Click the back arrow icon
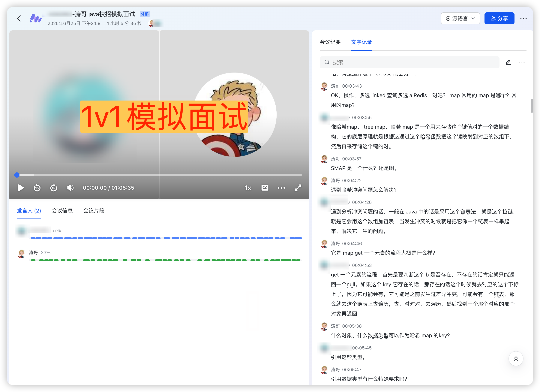540x392 pixels. (19, 18)
